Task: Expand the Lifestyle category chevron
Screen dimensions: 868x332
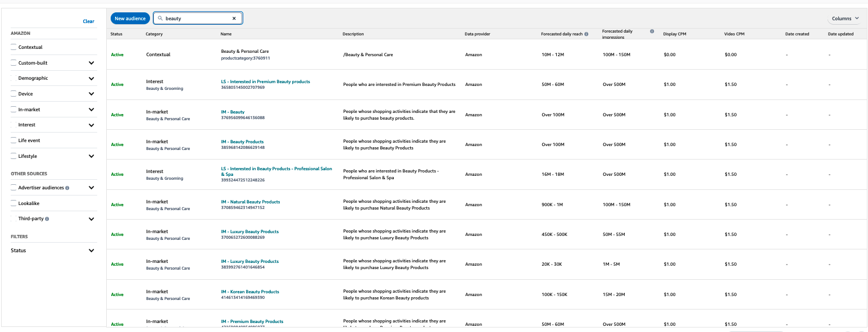Action: (92, 156)
